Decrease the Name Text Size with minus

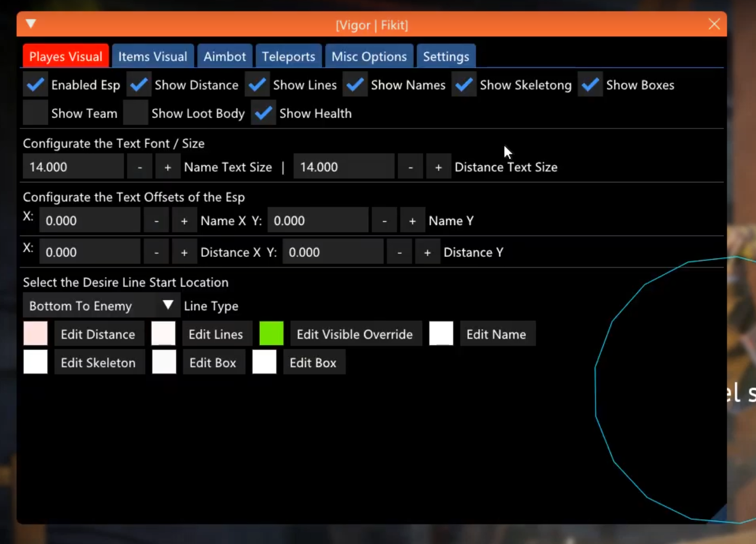coord(140,168)
